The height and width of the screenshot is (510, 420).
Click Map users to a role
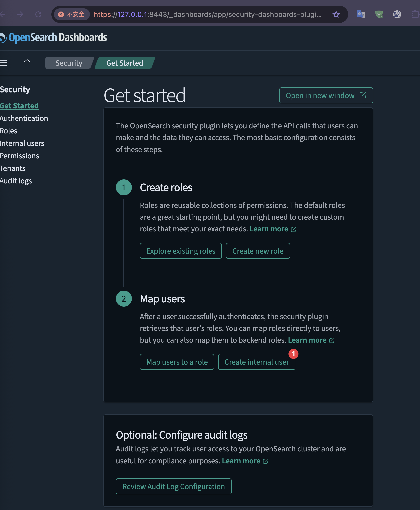click(177, 362)
